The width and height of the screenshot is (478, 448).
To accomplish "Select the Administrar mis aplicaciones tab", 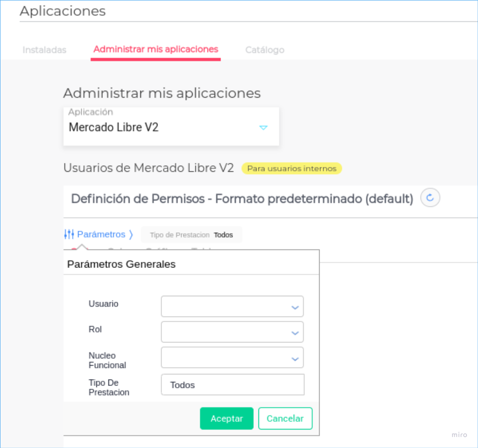I will click(x=156, y=50).
